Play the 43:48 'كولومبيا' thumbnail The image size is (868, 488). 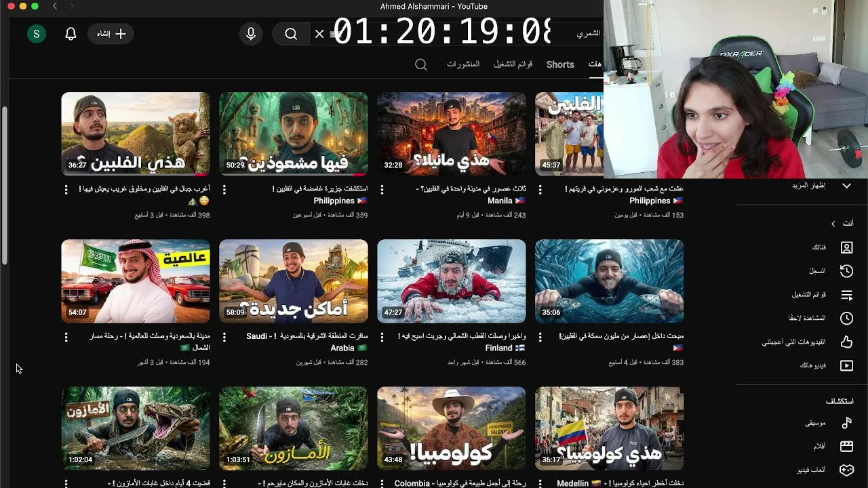tap(452, 428)
